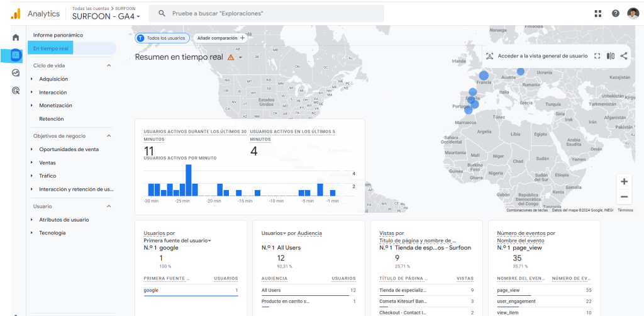Zoom in on the map

pyautogui.click(x=624, y=181)
